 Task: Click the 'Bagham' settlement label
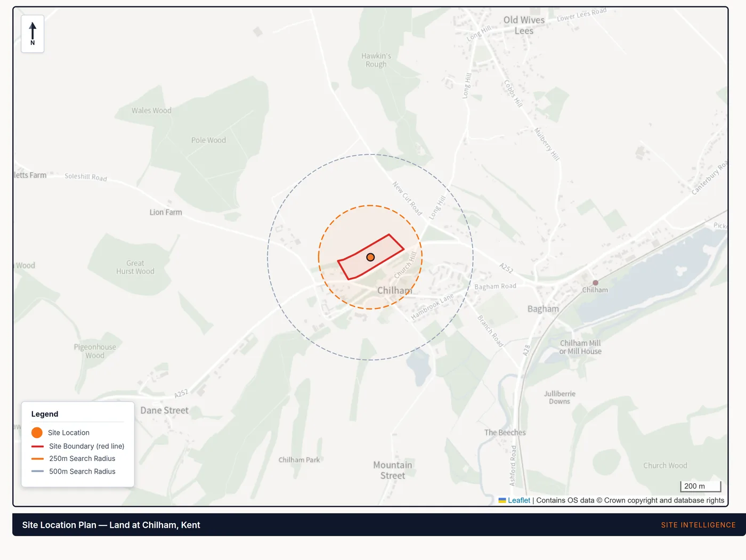coord(543,309)
